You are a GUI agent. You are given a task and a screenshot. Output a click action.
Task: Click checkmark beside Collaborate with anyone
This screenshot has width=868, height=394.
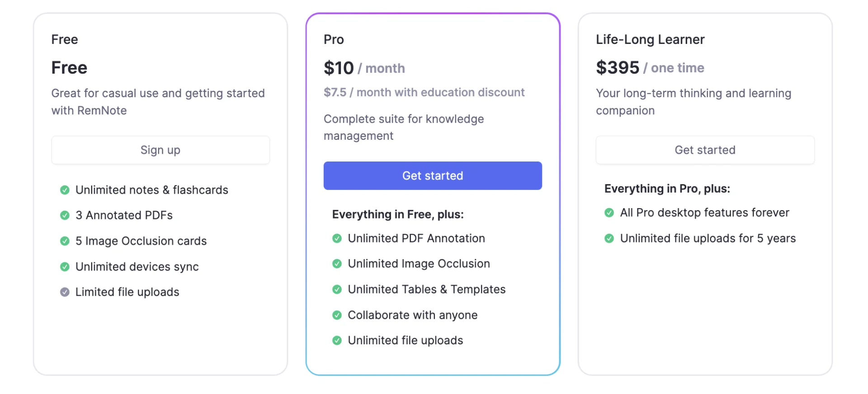pyautogui.click(x=337, y=315)
